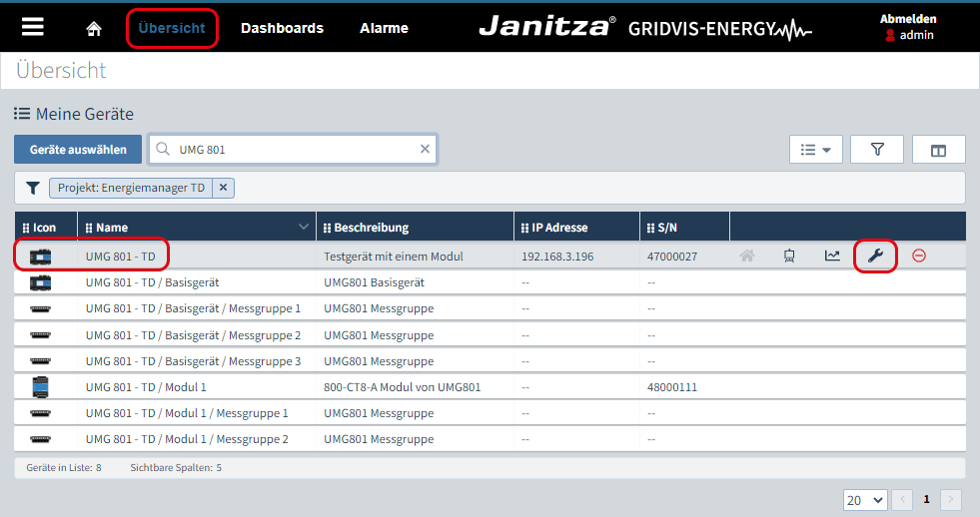Image resolution: width=980 pixels, height=517 pixels.
Task: Select the UMG 801 - TD / Modul 1 row
Action: coord(146,386)
